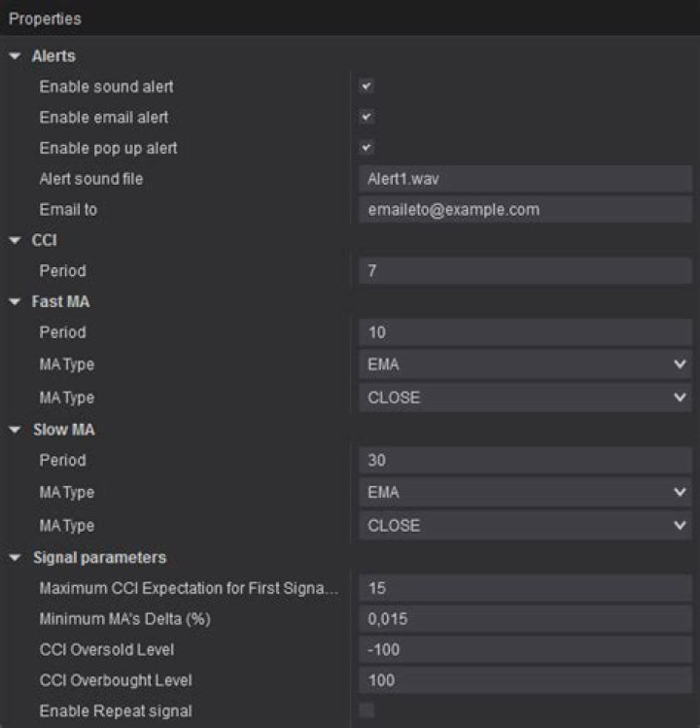This screenshot has width=700, height=728.
Task: Click the CCI Period field with 7
Action: tap(525, 270)
